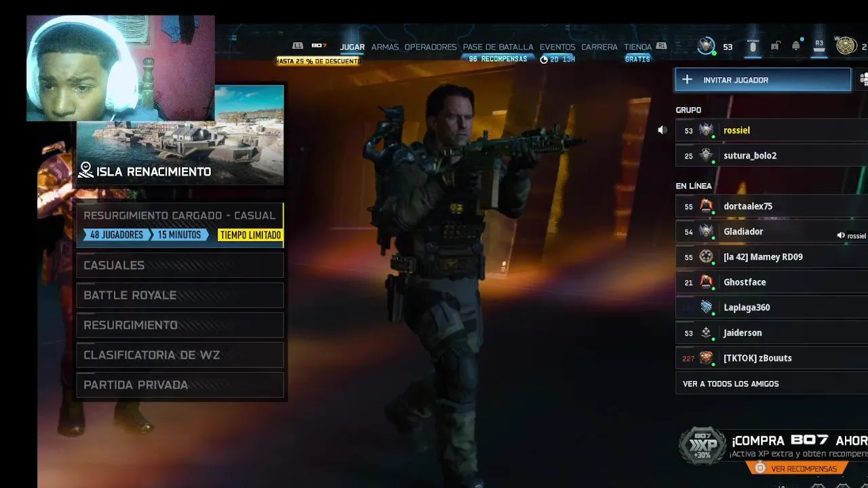Click the Ver Recompensas button

797,468
